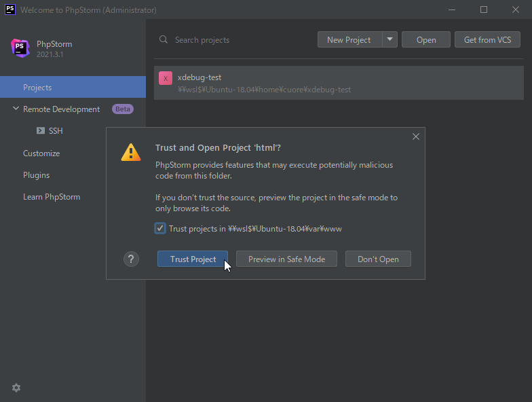Open settings gear icon at bottom left
The width and height of the screenshot is (532, 402).
tap(16, 388)
